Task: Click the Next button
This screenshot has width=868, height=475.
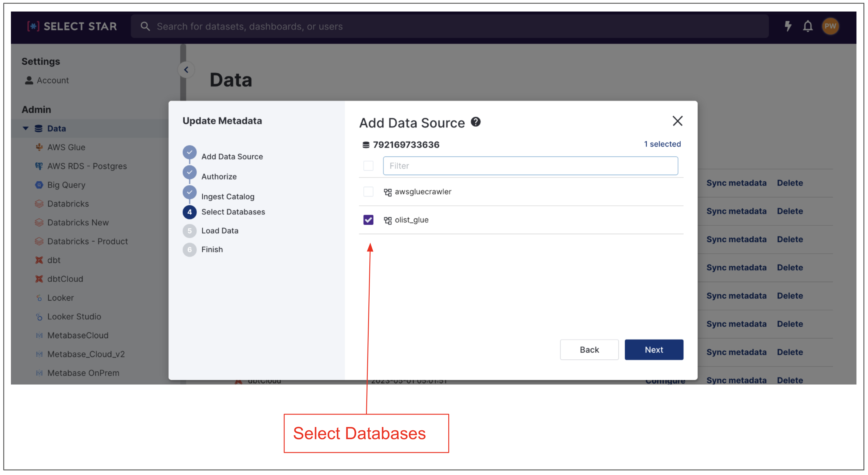Action: 654,350
